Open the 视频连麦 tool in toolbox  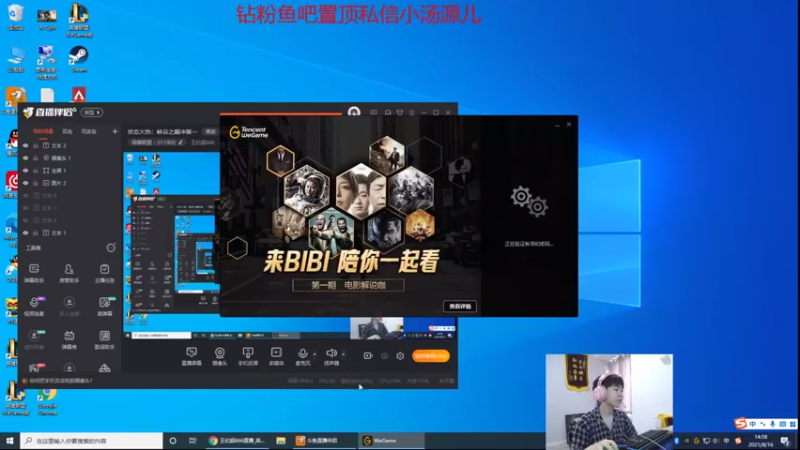(x=34, y=306)
